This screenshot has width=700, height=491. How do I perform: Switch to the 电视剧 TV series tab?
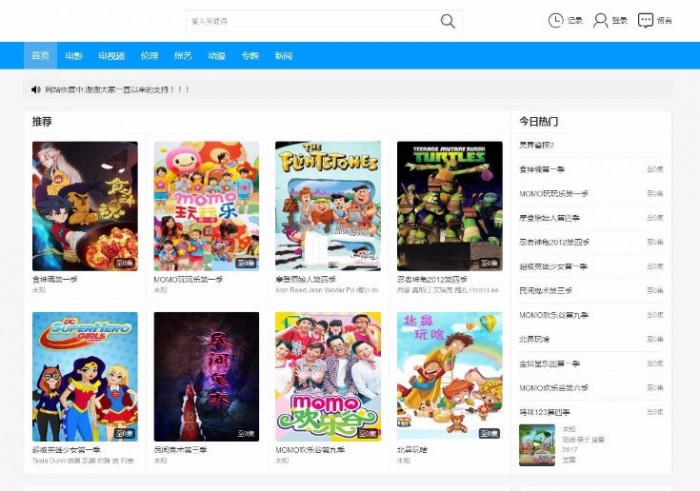[x=112, y=56]
